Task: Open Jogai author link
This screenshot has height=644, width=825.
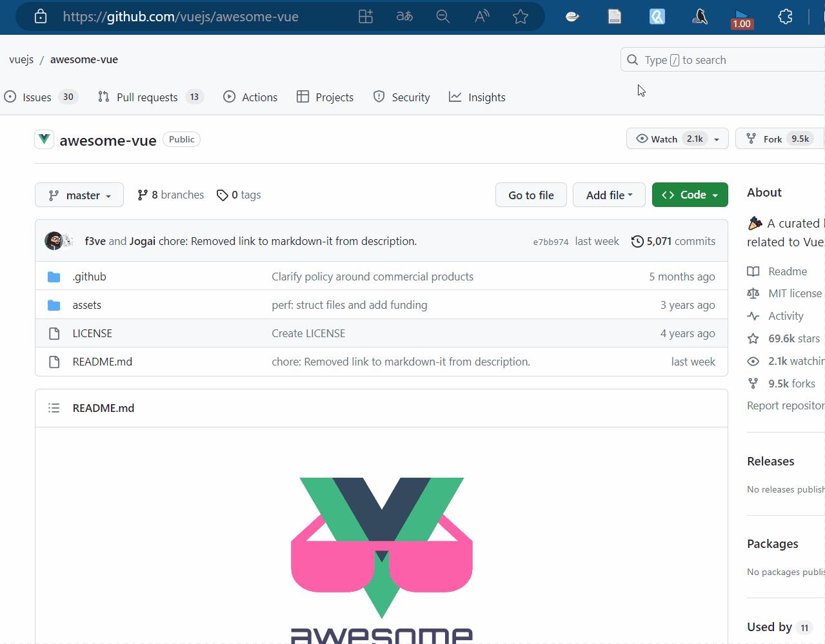Action: pyautogui.click(x=143, y=241)
